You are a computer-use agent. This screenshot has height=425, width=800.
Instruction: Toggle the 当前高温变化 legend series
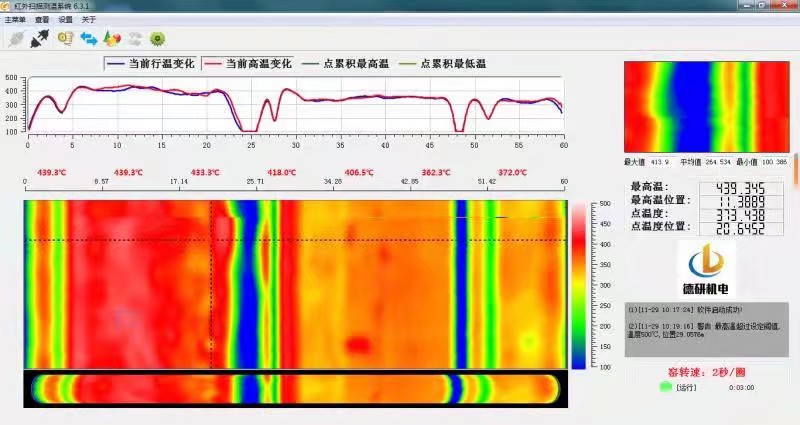pos(248,64)
